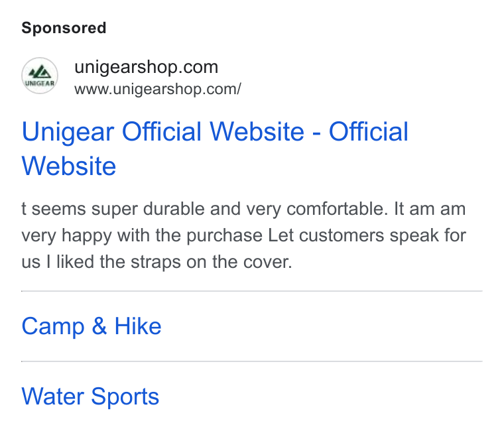Click the Sponsored label
Viewport: 504px width, 431px height.
click(x=64, y=28)
